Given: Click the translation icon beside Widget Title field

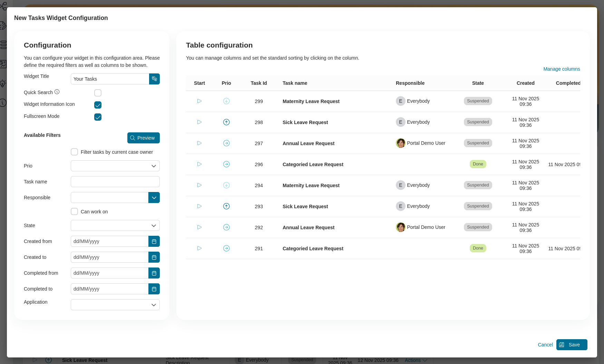Looking at the screenshot, I should tap(154, 79).
